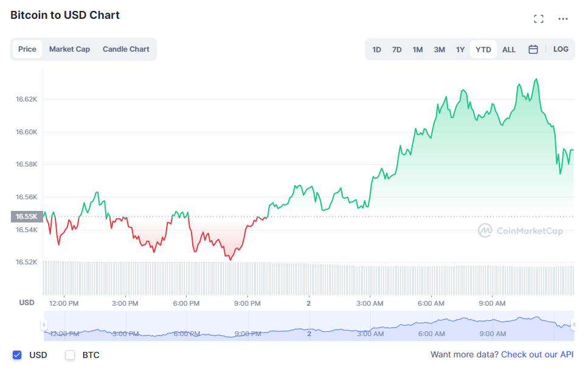Switch to the Market Cap tab
The width and height of the screenshot is (588, 372).
point(69,49)
